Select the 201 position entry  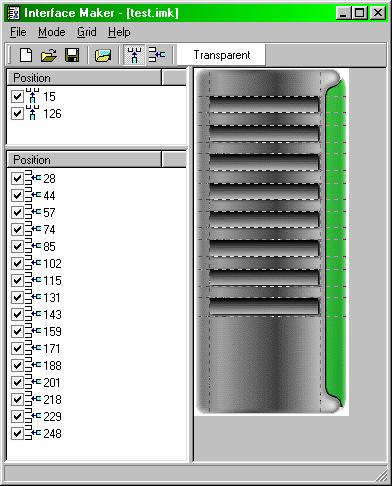[x=52, y=382]
